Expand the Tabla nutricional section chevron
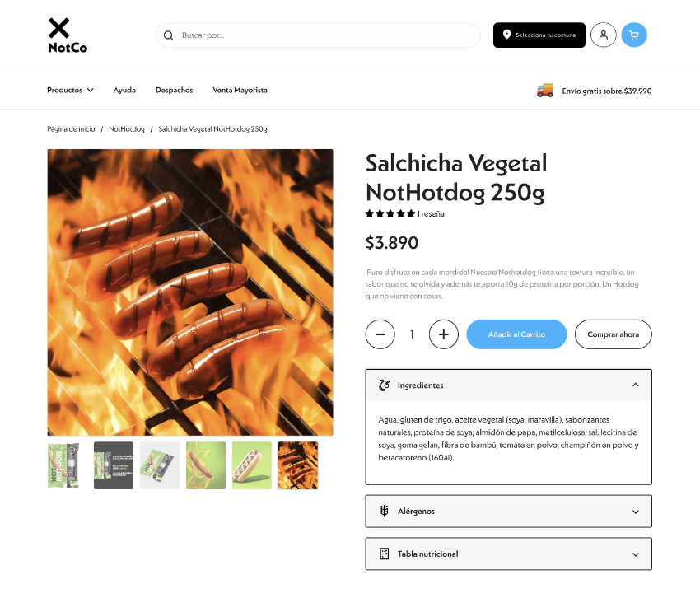Image resolution: width=700 pixels, height=598 pixels. (x=635, y=554)
